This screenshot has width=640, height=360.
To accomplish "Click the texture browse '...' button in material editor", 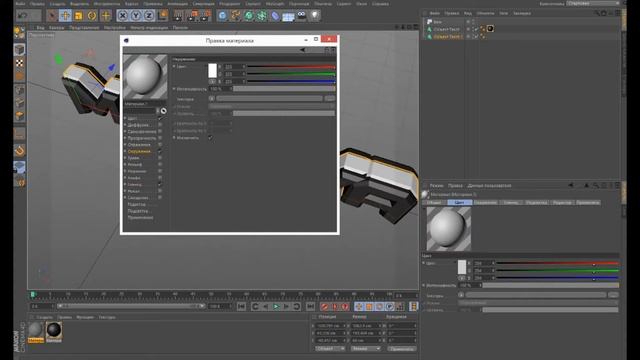I will click(329, 98).
